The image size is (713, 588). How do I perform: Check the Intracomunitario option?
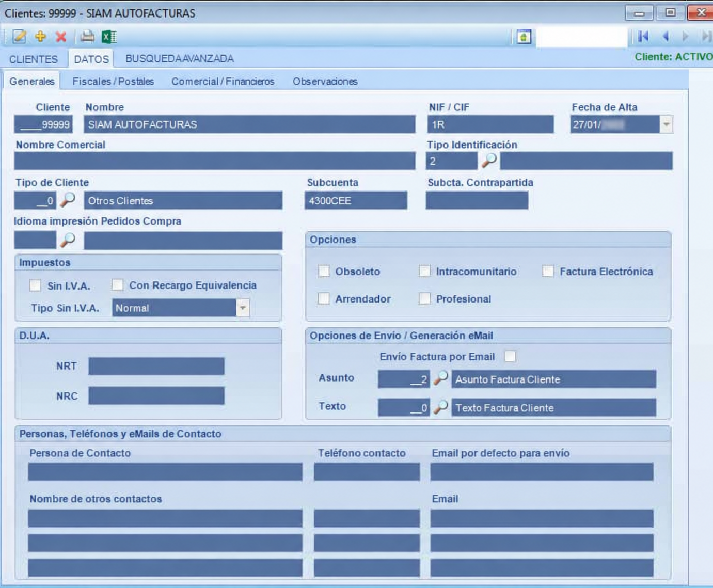(x=424, y=271)
